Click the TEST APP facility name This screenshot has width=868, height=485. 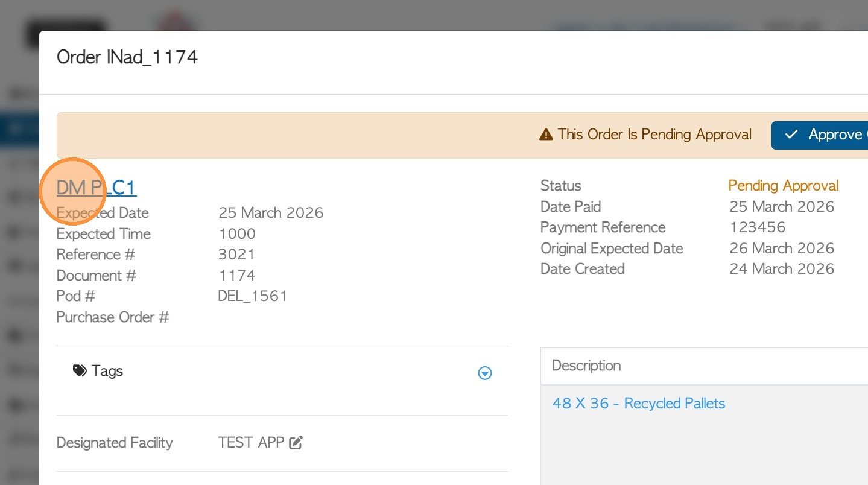coord(251,443)
